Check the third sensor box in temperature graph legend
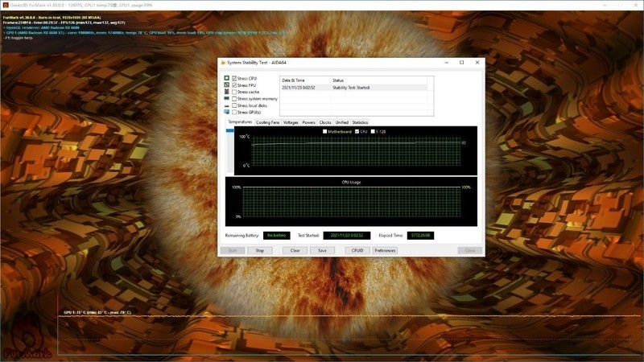 point(373,131)
